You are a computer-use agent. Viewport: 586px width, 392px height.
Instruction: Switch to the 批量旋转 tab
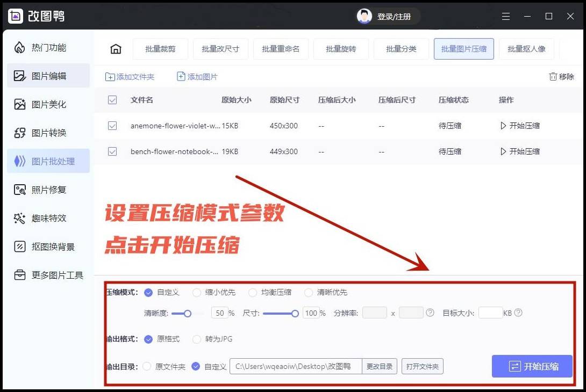coord(341,48)
